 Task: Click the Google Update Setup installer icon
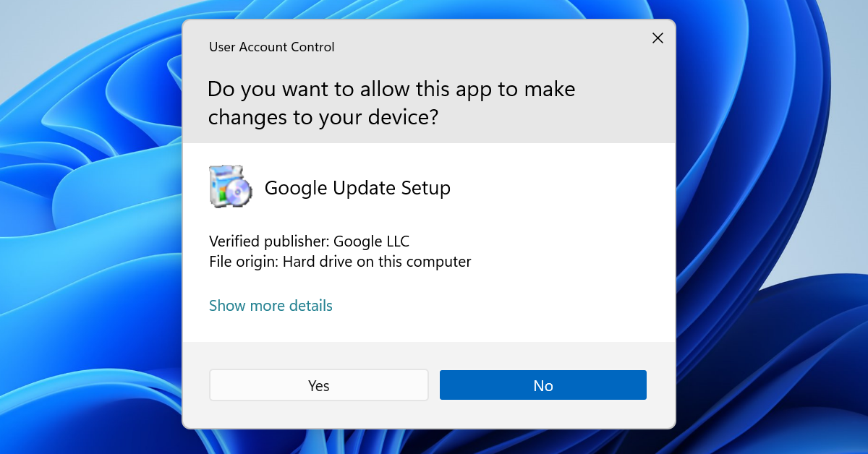(x=229, y=187)
